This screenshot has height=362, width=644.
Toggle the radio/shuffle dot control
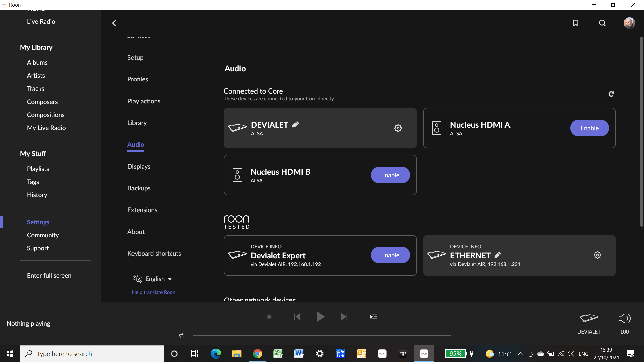click(x=269, y=317)
